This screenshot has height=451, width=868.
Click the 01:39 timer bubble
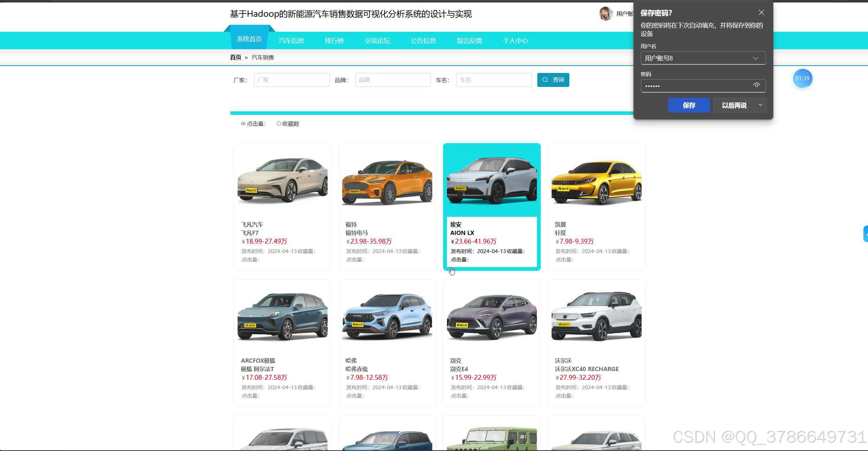coord(802,78)
